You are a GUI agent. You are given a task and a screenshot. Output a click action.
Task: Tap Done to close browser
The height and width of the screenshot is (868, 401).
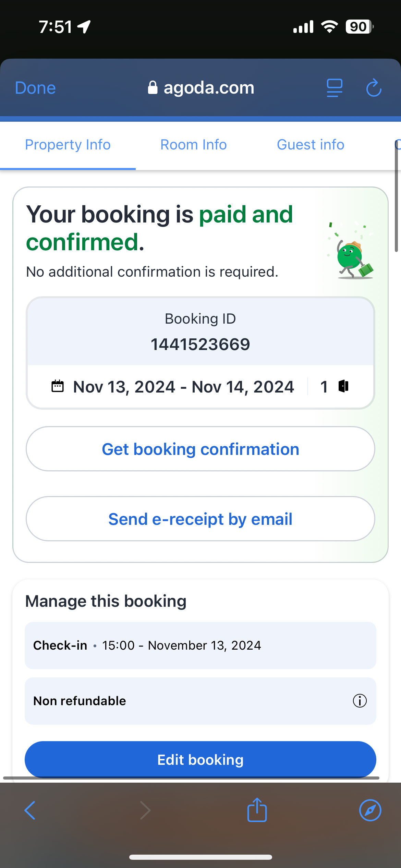35,88
